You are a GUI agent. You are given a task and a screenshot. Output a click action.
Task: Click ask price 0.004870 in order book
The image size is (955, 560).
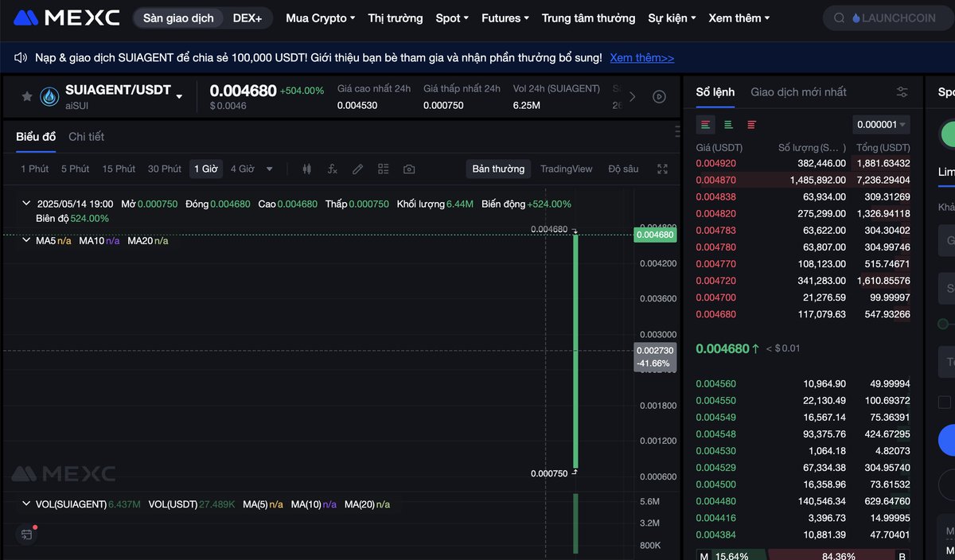point(715,180)
